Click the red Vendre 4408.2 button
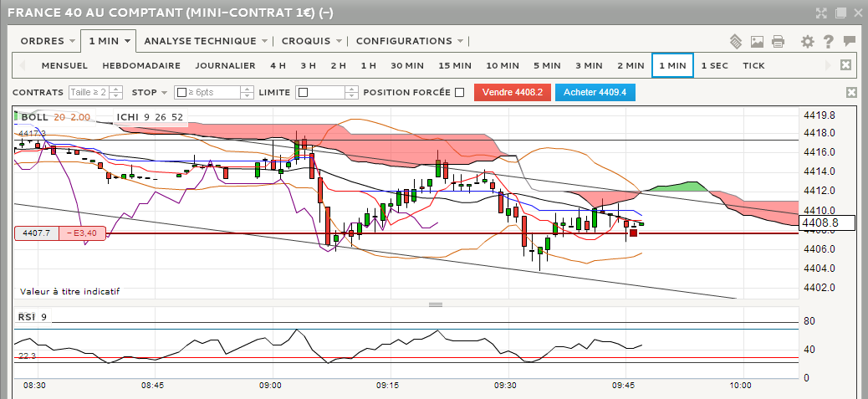Image resolution: width=868 pixels, height=399 pixels. pos(513,92)
